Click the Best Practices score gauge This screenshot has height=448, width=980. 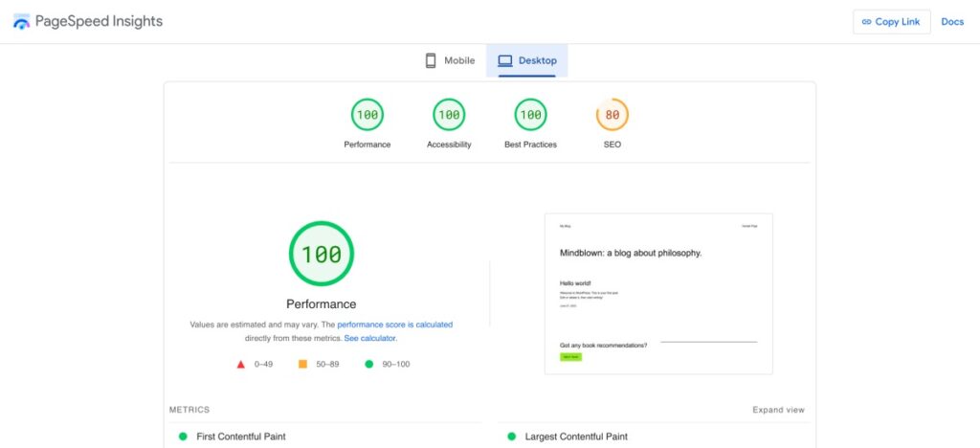[x=530, y=115]
